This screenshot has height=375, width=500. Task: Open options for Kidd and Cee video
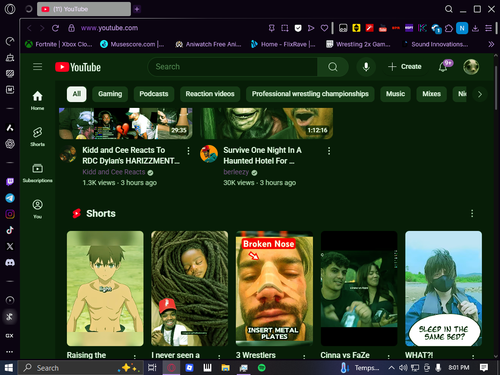point(188,151)
